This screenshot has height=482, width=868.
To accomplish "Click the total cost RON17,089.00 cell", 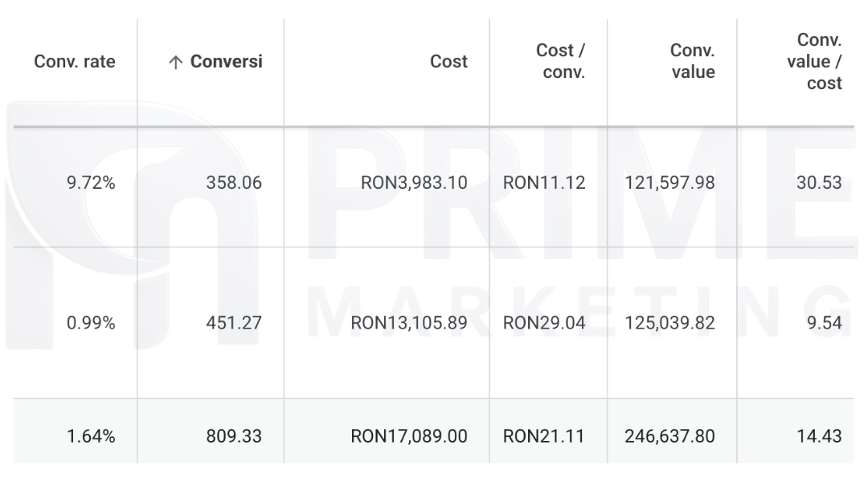I will pos(409,437).
